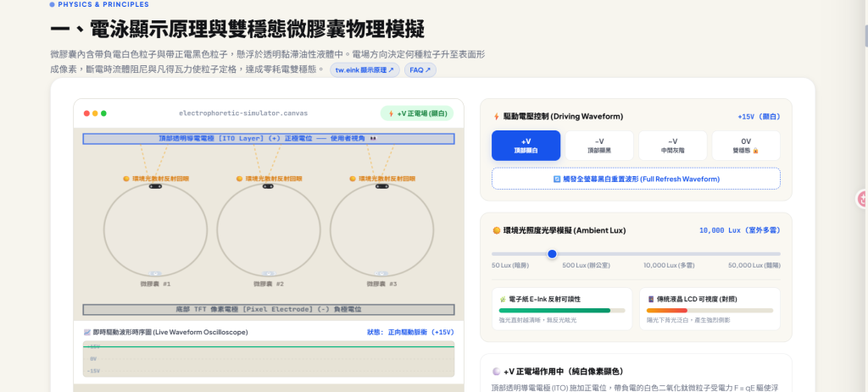This screenshot has height=392, width=868.
Task: Click the lock icon on the 0V 雙穩態 option
Action: point(755,151)
